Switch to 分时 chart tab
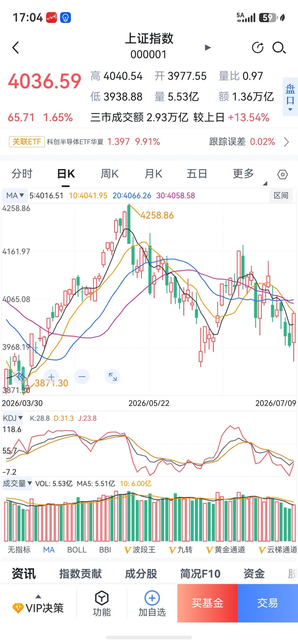The width and height of the screenshot is (298, 644). click(22, 174)
